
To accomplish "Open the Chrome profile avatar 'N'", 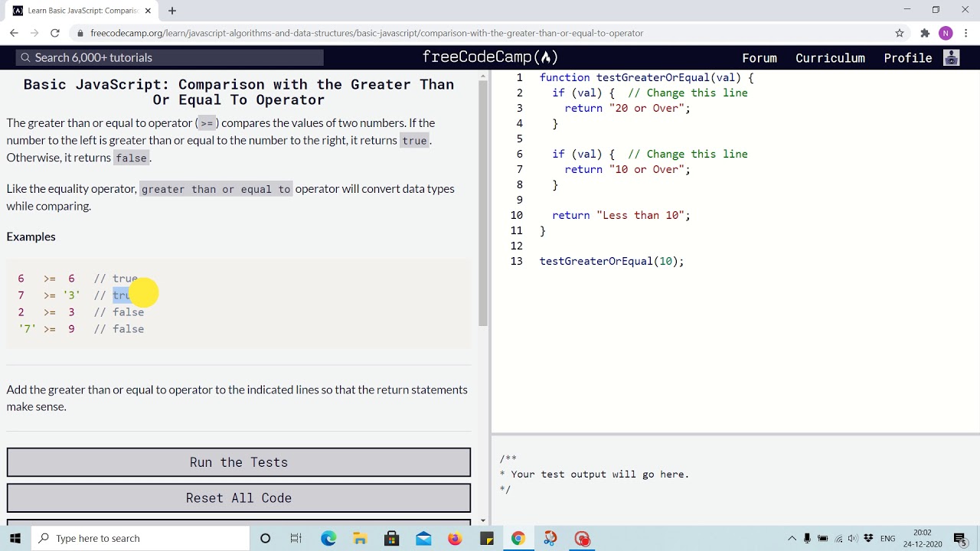I will [946, 33].
